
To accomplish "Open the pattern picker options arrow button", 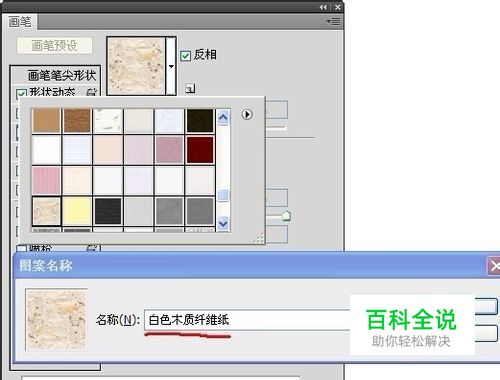I will [247, 115].
